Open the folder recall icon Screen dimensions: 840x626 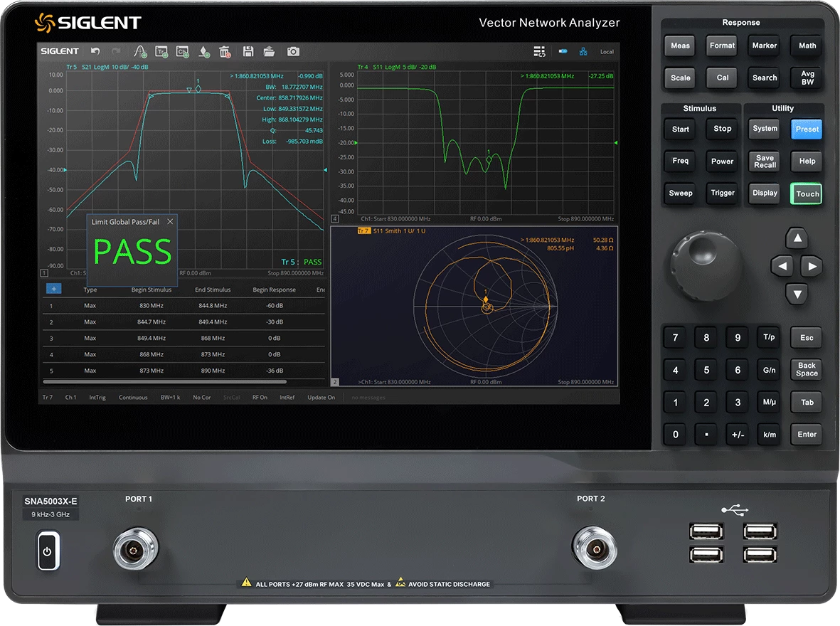click(269, 51)
